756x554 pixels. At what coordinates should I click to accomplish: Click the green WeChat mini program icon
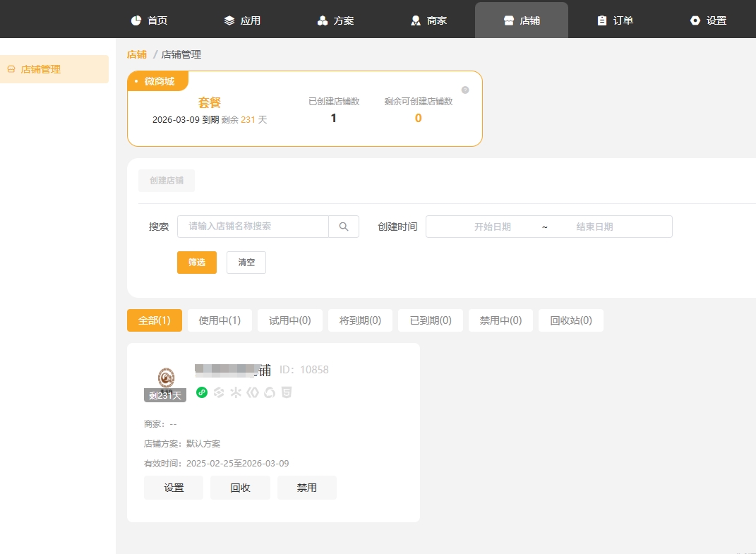point(202,392)
